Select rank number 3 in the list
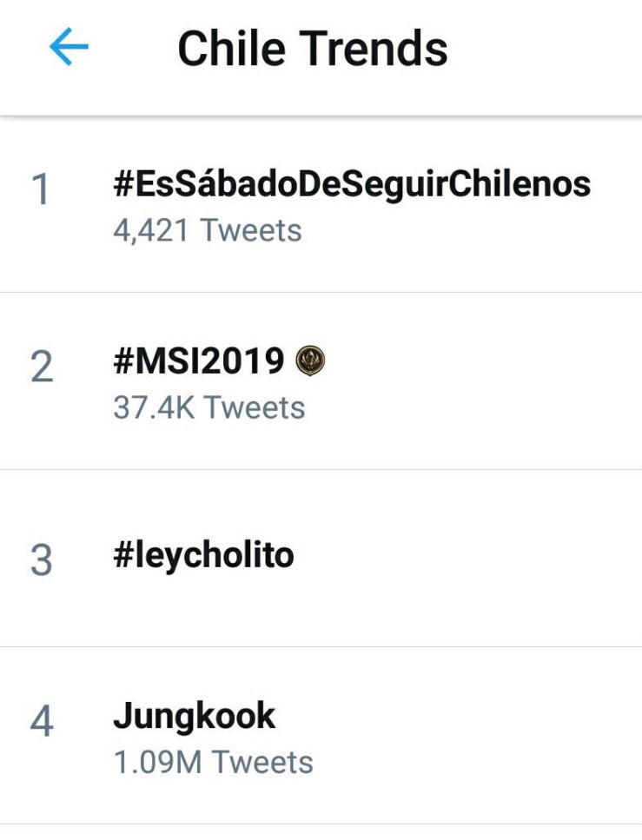Viewport: 642px width, 840px height. coord(41,560)
